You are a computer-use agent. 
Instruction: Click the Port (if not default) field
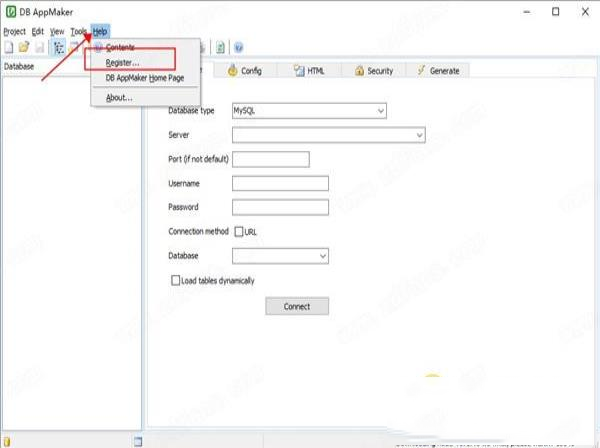point(271,160)
